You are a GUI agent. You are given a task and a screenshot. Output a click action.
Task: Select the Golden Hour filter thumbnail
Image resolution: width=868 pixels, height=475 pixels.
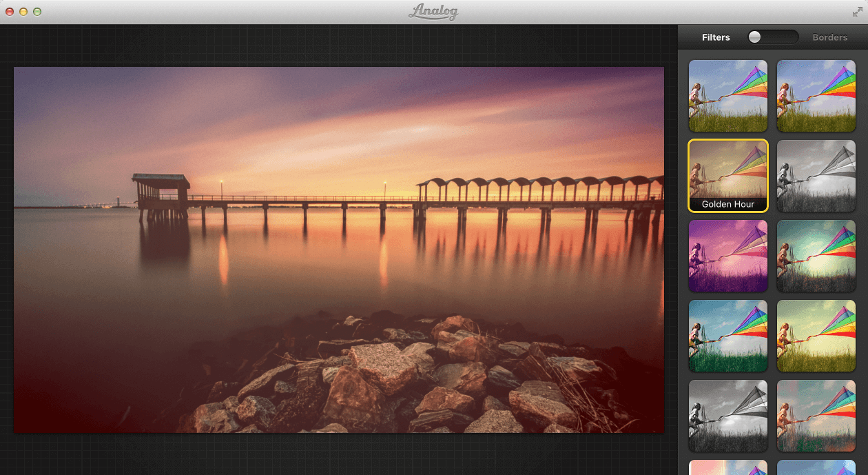click(728, 176)
